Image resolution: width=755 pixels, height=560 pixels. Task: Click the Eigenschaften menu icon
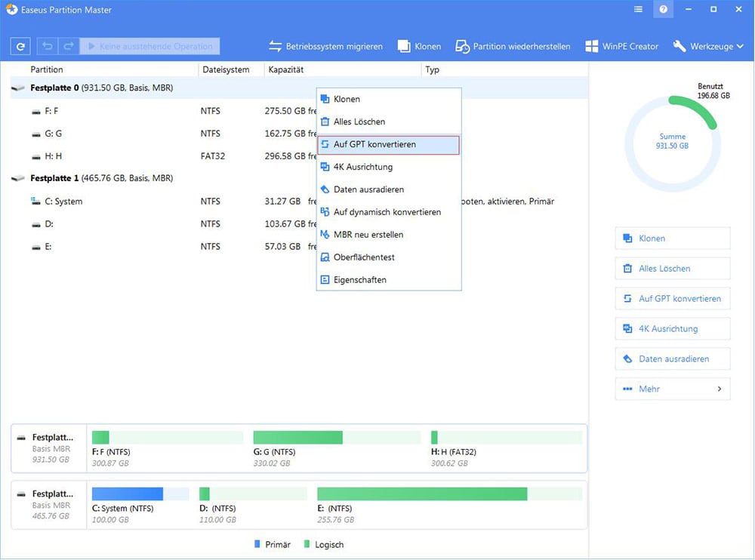pos(325,280)
